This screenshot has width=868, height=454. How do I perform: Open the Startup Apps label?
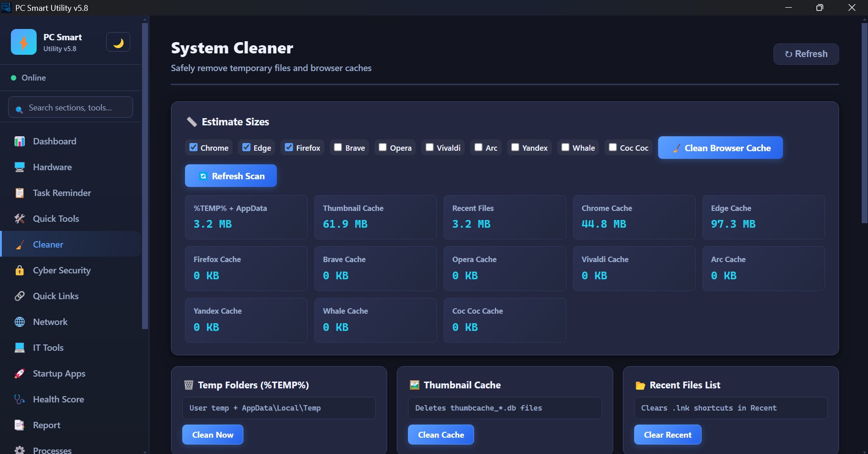click(59, 373)
